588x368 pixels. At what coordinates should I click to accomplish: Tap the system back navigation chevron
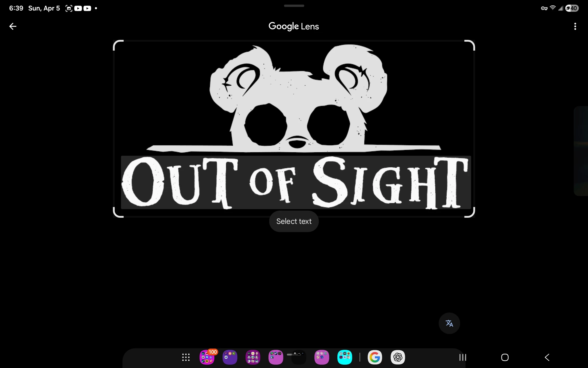tap(547, 357)
